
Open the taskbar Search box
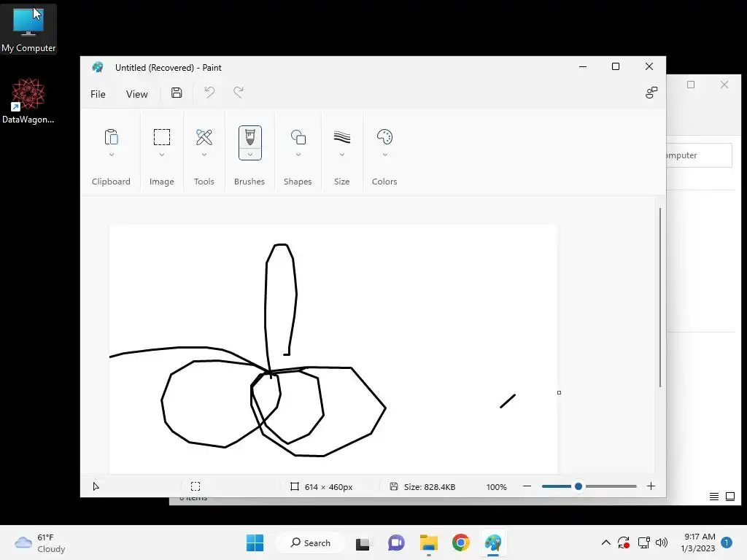[310, 542]
